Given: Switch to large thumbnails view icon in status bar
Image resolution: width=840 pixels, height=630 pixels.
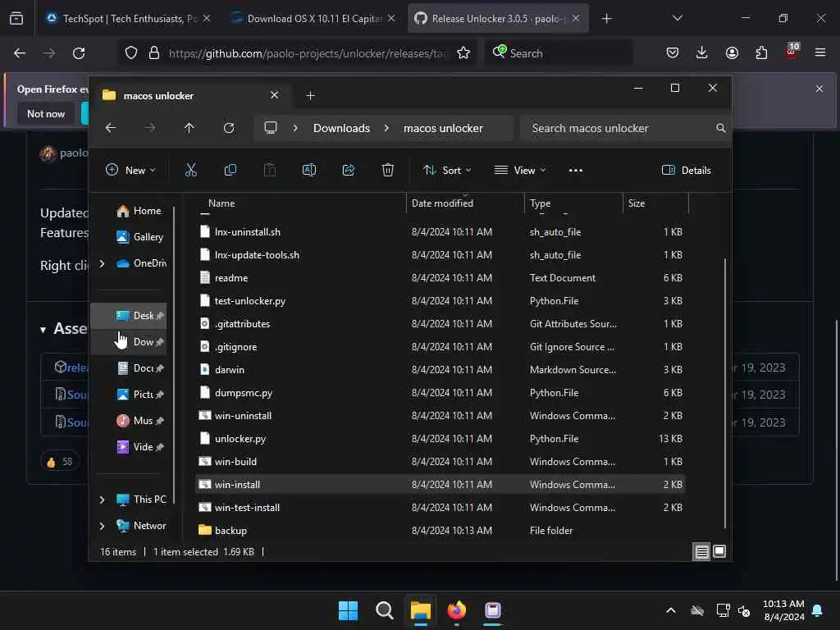Looking at the screenshot, I should [x=719, y=551].
